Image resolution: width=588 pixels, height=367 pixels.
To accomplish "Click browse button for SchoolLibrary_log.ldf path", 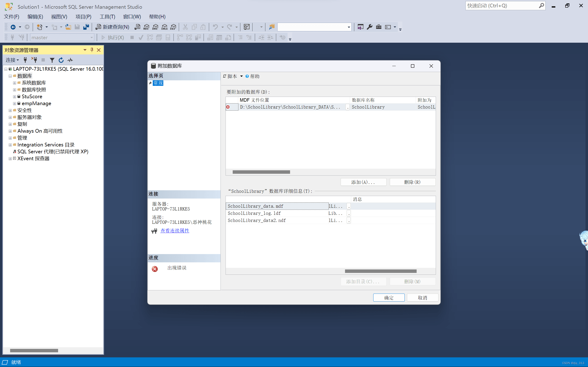I will 348,213.
